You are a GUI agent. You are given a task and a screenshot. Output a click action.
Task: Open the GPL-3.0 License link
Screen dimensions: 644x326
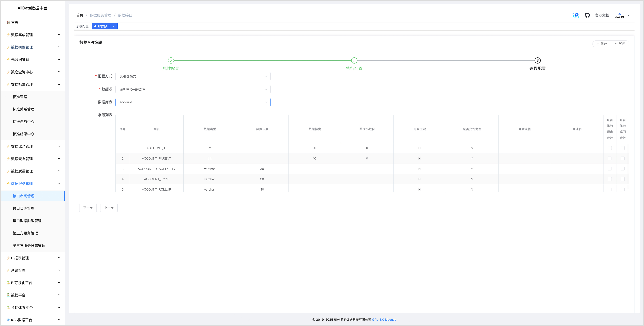coord(384,320)
